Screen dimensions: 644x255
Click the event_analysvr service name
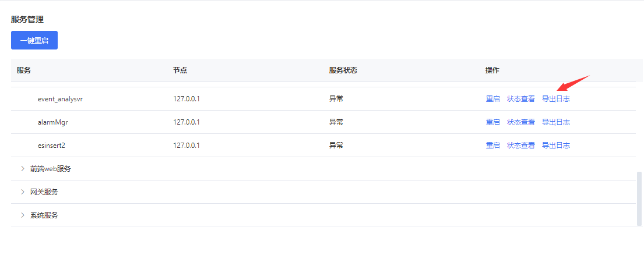60,99
